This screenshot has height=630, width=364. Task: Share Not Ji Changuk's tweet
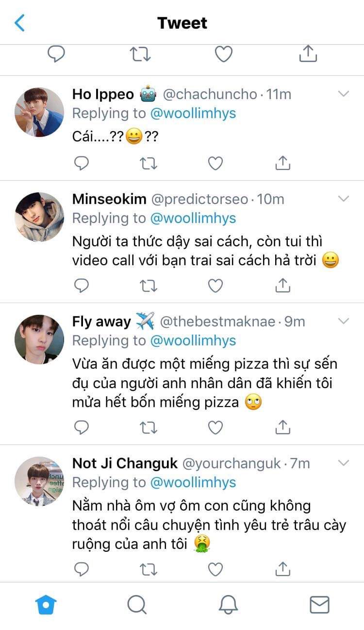(282, 569)
